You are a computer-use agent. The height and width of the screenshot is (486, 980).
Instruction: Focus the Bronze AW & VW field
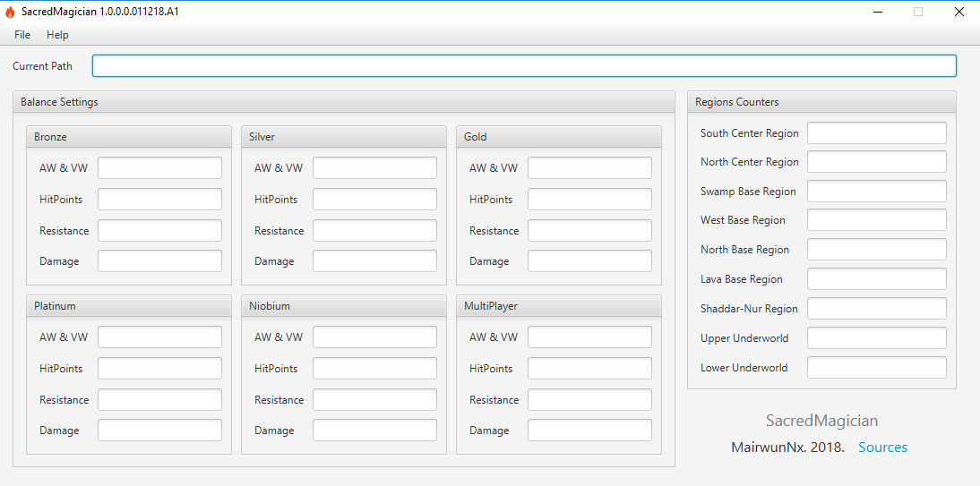(160, 168)
